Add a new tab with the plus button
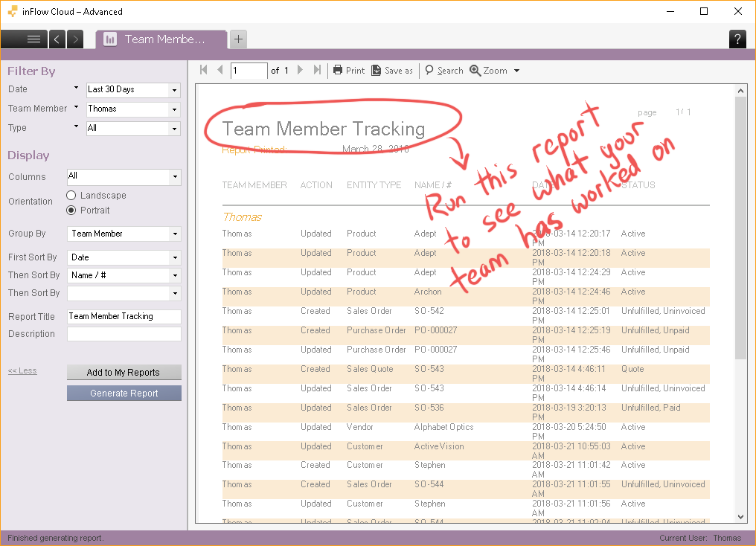 pyautogui.click(x=238, y=39)
